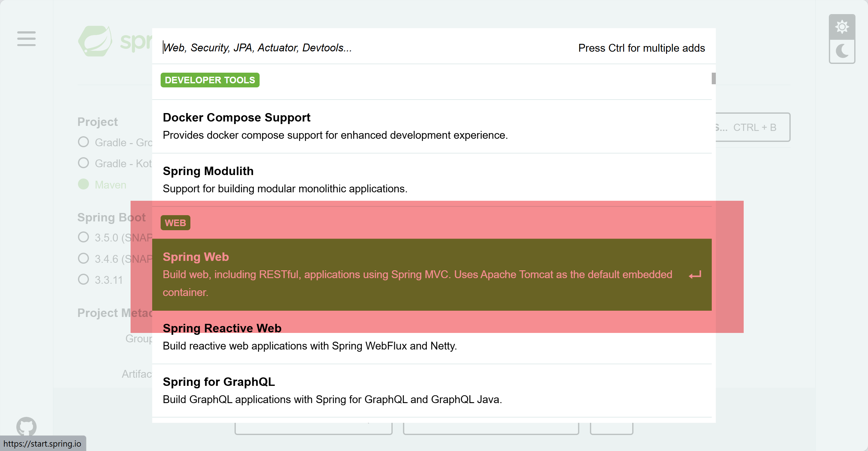Switch to light theme sun icon
This screenshot has width=868, height=451.
click(842, 27)
